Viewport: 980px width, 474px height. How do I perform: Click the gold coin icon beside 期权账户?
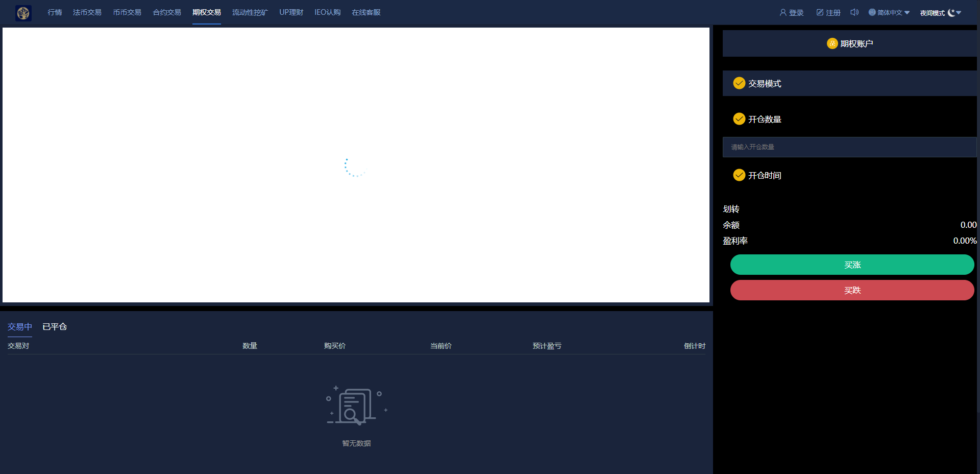click(832, 43)
